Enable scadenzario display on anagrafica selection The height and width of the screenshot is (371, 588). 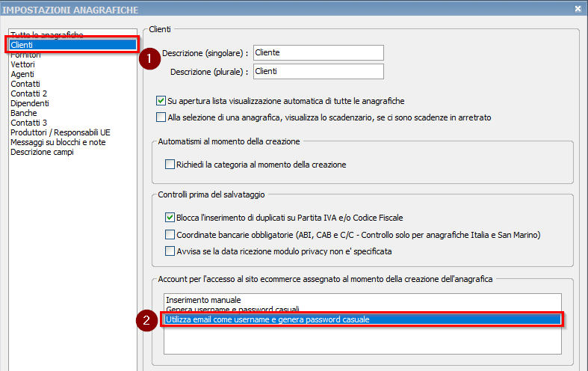pyautogui.click(x=161, y=117)
